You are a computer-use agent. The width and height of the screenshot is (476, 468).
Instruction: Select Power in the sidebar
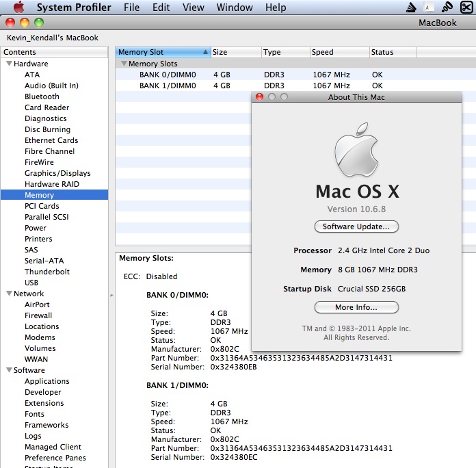point(36,228)
